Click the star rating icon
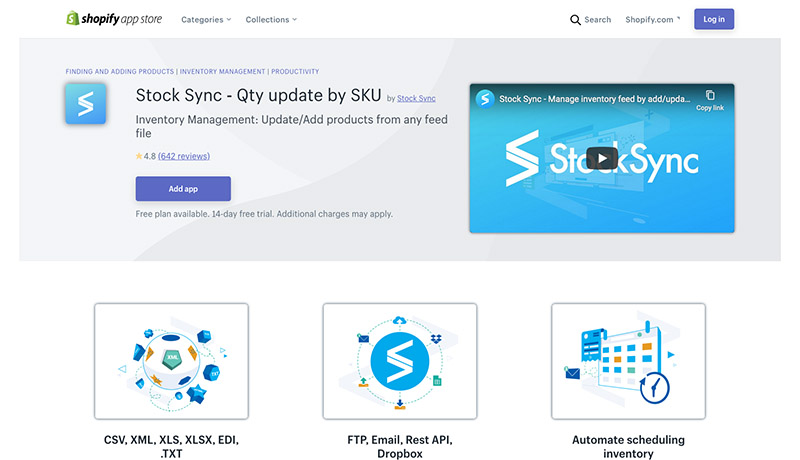The image size is (800, 460). coord(139,156)
